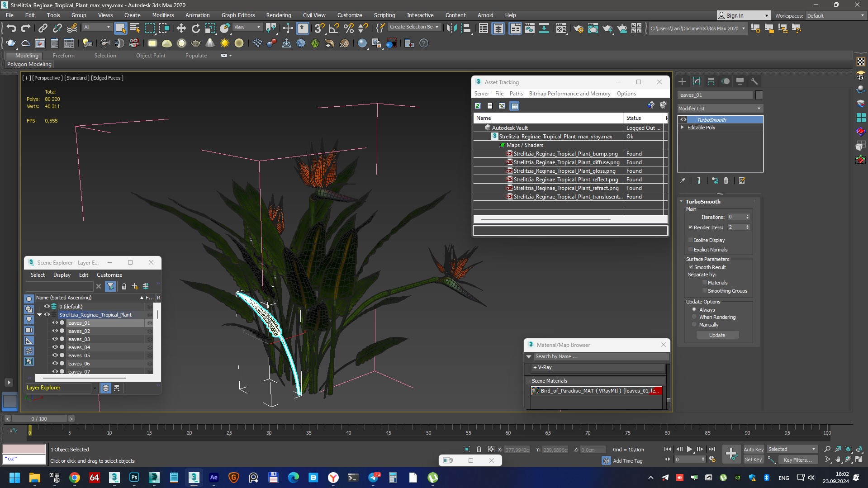Open the selection filter All dropdown
This screenshot has height=488, width=868.
(x=97, y=28)
